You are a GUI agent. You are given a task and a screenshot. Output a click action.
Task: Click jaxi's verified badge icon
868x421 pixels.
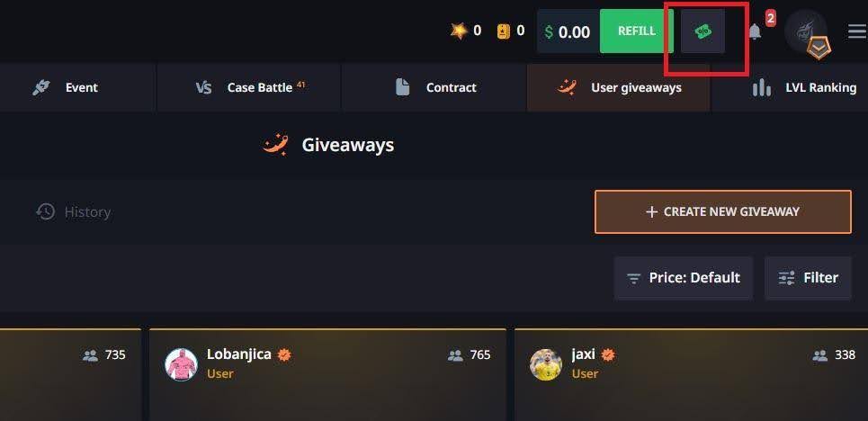(x=608, y=354)
